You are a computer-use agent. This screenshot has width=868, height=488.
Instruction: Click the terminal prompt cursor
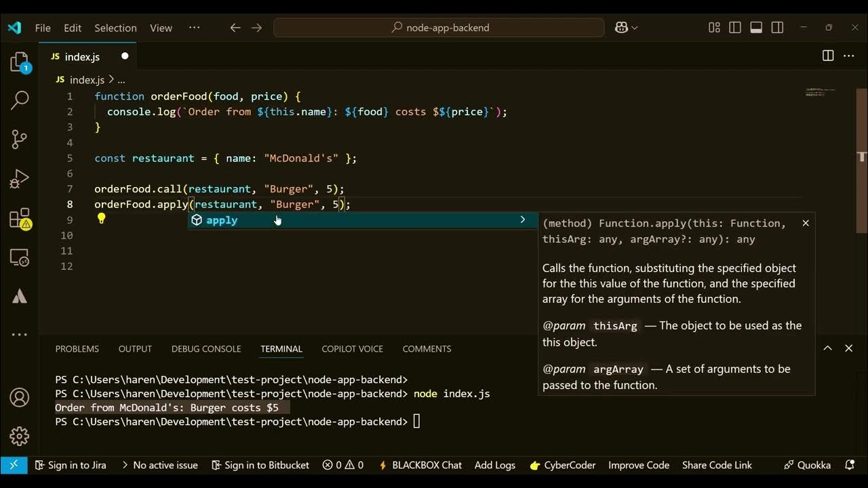pos(417,422)
